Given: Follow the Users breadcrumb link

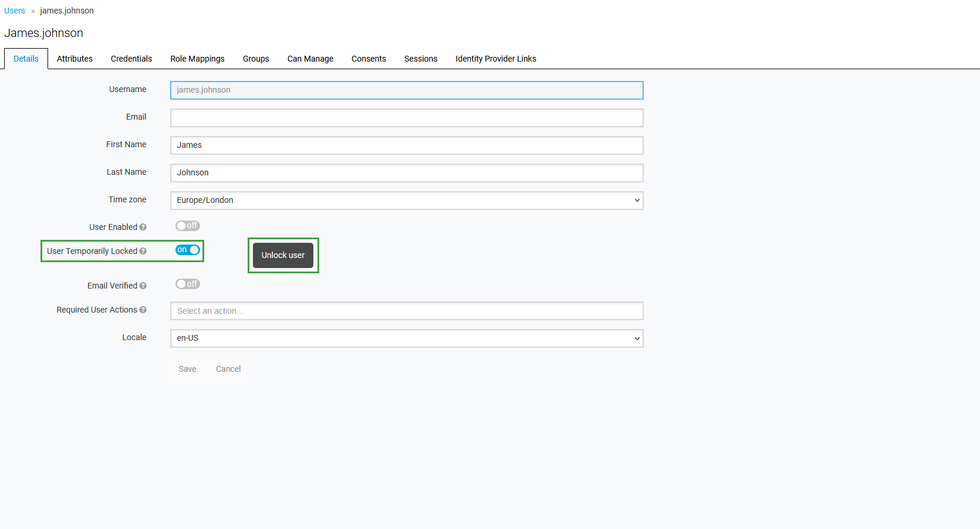Looking at the screenshot, I should click(15, 11).
